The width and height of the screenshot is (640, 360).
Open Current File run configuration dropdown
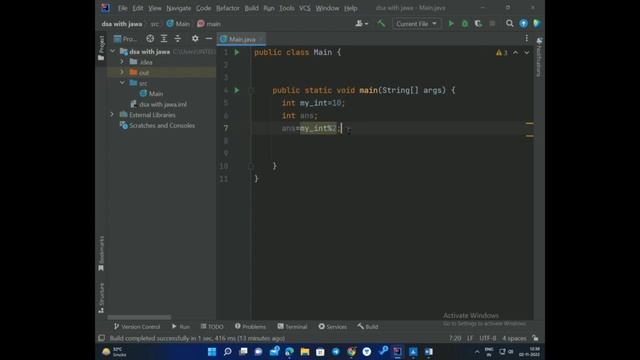click(416, 24)
